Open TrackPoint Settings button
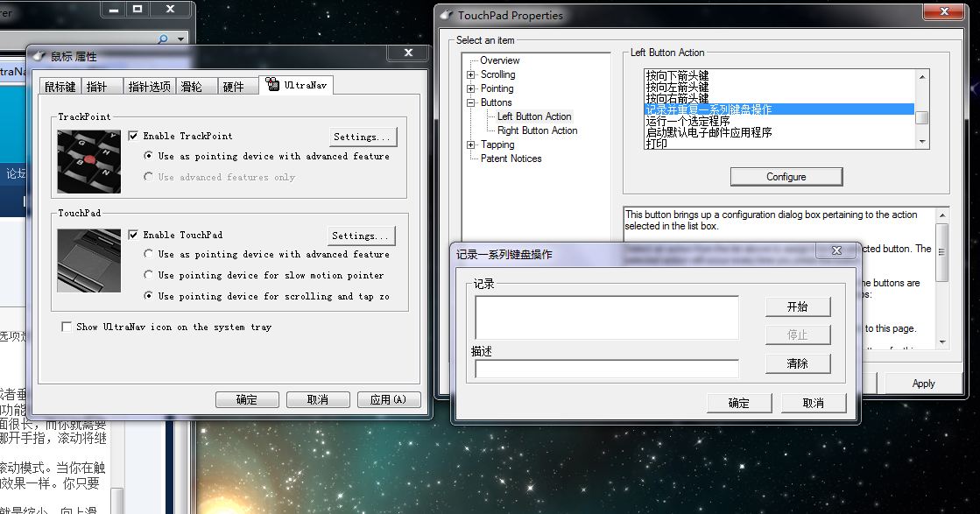 coord(363,137)
